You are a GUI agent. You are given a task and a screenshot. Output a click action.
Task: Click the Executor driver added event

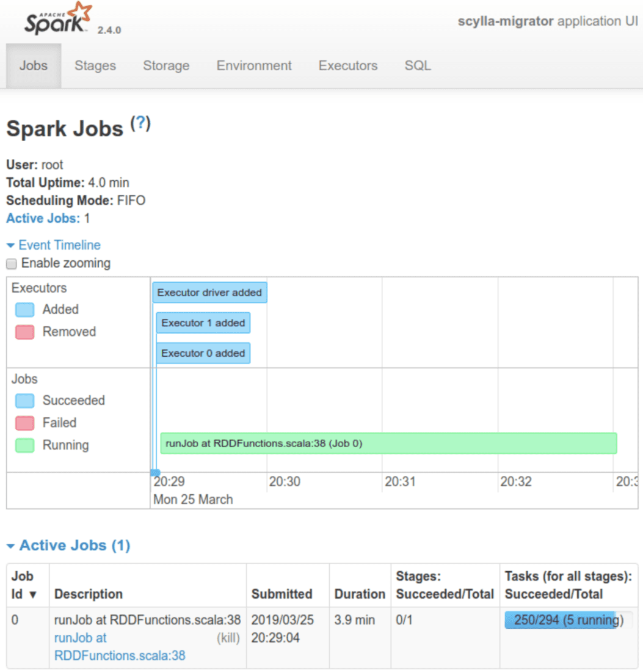(x=209, y=292)
